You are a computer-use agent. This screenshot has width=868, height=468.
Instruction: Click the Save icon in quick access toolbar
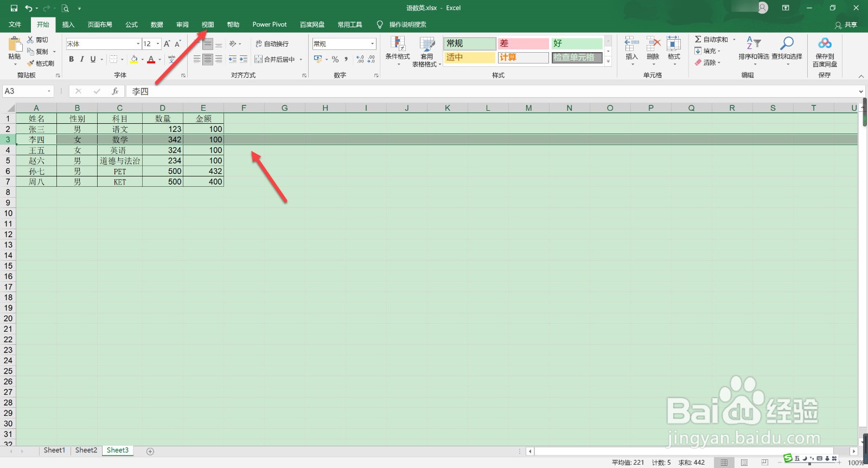click(x=14, y=8)
